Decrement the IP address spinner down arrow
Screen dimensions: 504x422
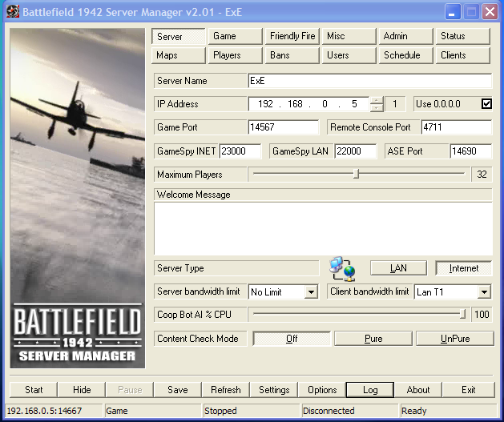coord(377,108)
